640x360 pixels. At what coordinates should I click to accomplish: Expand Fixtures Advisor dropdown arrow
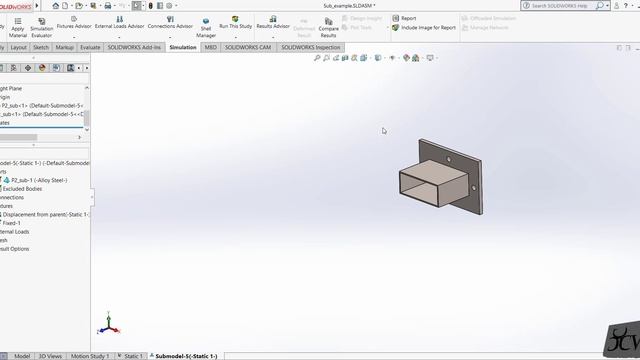point(74,37)
